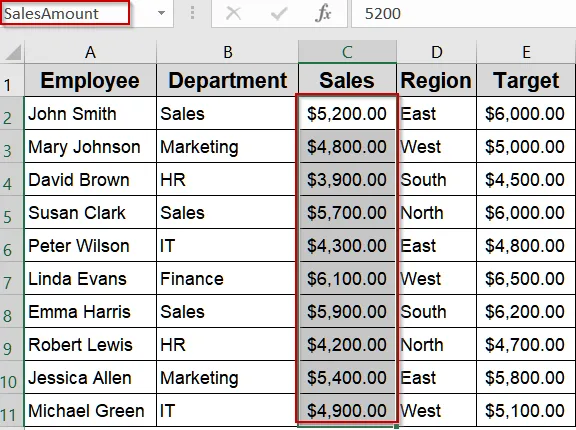Select the Michael Green cell
The image size is (576, 430).
(90, 411)
